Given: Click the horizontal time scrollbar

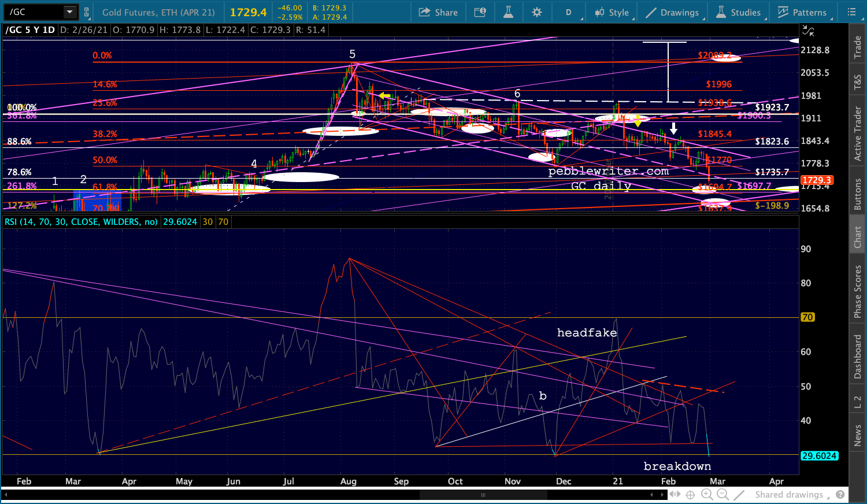Looking at the screenshot, I should coord(483,495).
